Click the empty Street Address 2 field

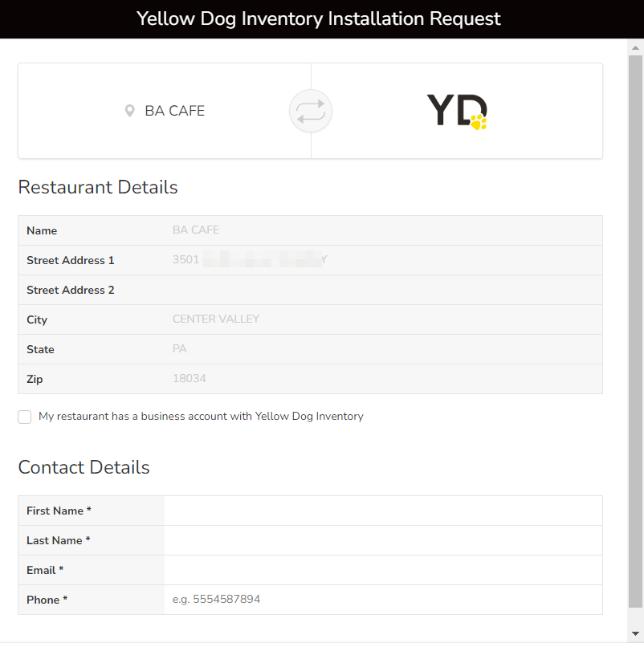(382, 290)
